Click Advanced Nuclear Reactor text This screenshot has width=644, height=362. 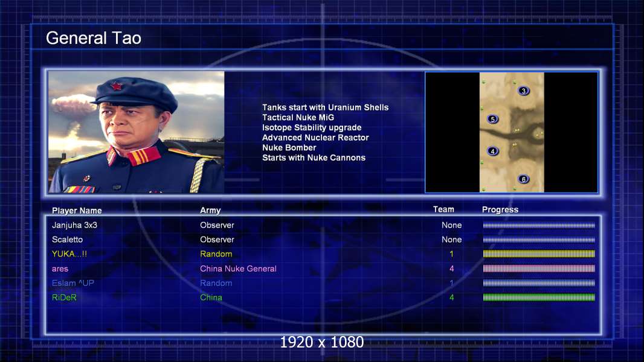(315, 138)
